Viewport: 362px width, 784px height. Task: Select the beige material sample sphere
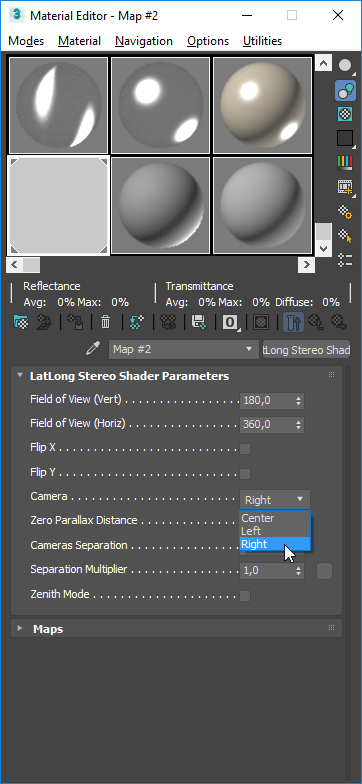(262, 105)
